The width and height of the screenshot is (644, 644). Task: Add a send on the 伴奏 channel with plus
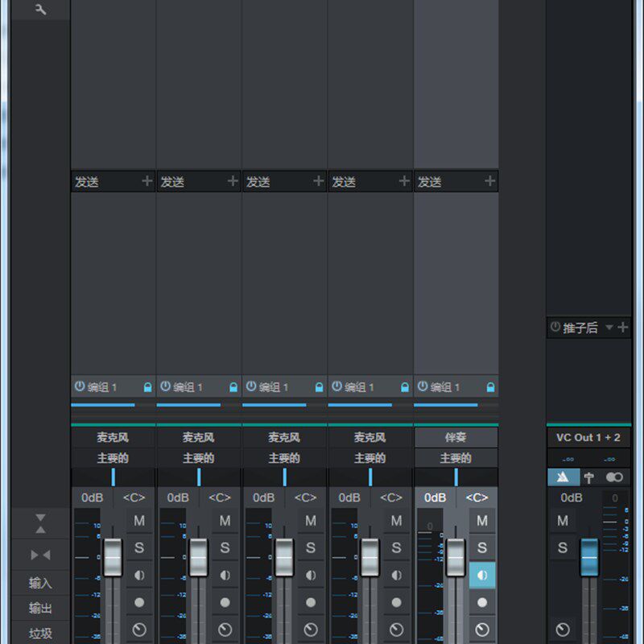(489, 180)
